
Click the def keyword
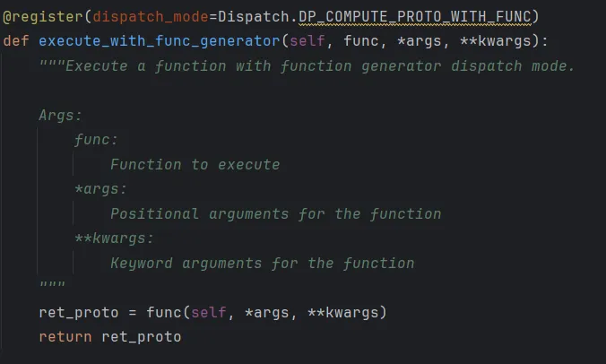pos(16,41)
